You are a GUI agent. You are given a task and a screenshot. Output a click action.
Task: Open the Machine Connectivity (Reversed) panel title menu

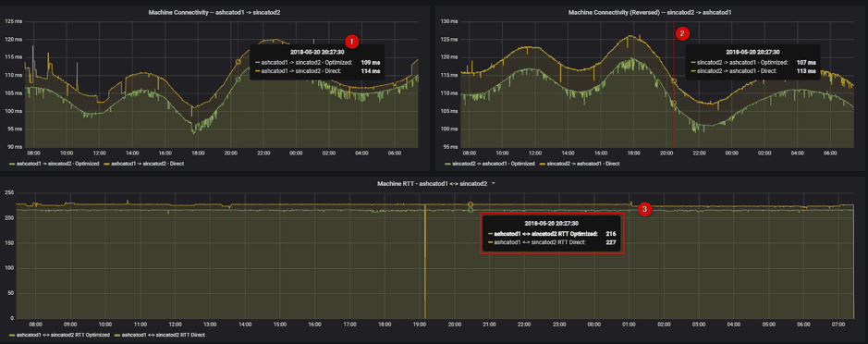pyautogui.click(x=650, y=12)
